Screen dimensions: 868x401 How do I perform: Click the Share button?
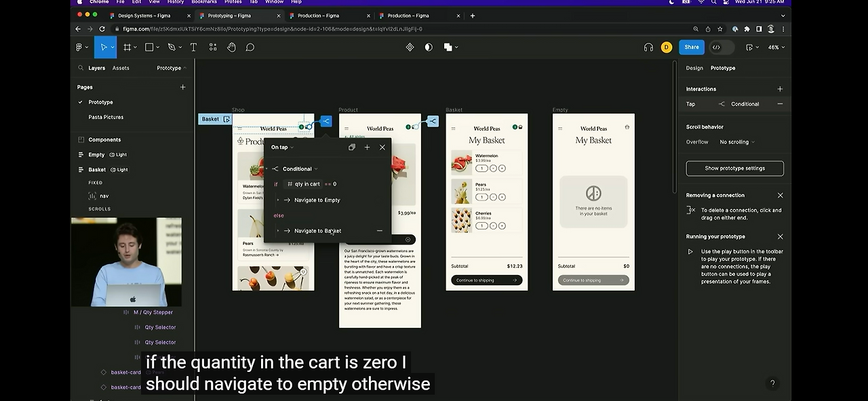pyautogui.click(x=692, y=47)
